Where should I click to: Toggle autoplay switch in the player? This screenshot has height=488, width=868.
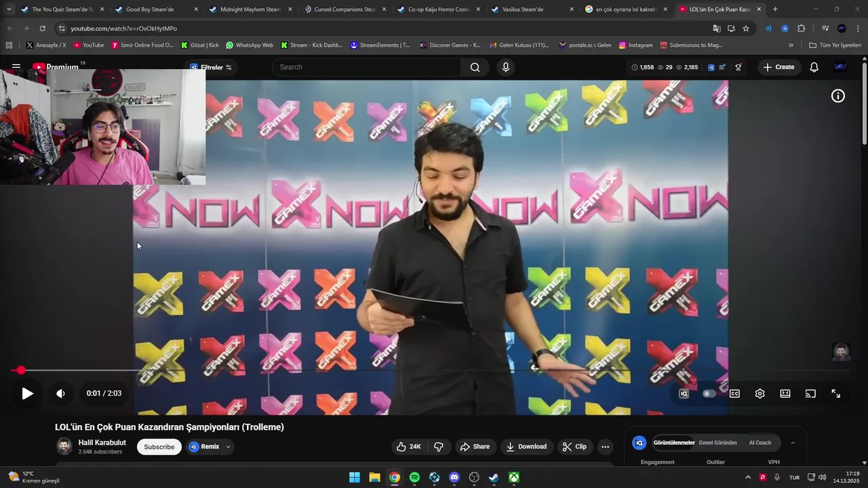709,394
